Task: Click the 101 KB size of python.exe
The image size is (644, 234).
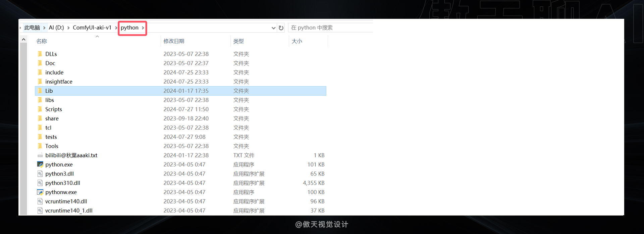Action: [x=316, y=165]
